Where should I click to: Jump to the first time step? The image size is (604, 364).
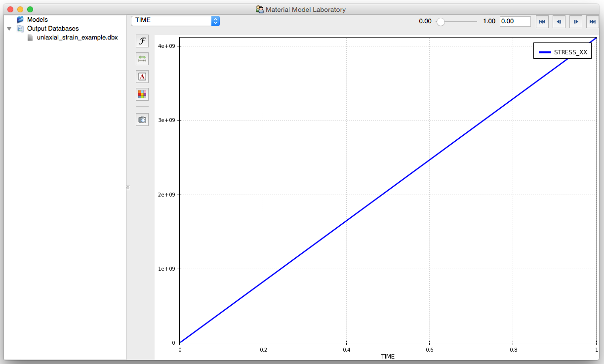(x=542, y=21)
